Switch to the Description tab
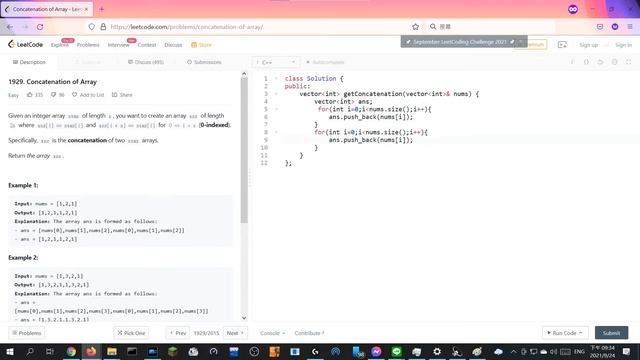The height and width of the screenshot is (360, 640). (29, 62)
